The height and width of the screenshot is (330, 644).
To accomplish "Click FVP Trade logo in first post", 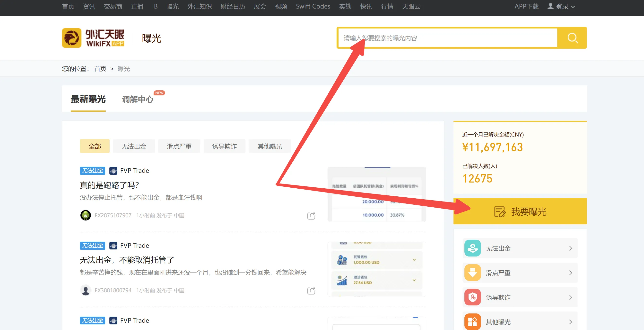I will [x=113, y=171].
